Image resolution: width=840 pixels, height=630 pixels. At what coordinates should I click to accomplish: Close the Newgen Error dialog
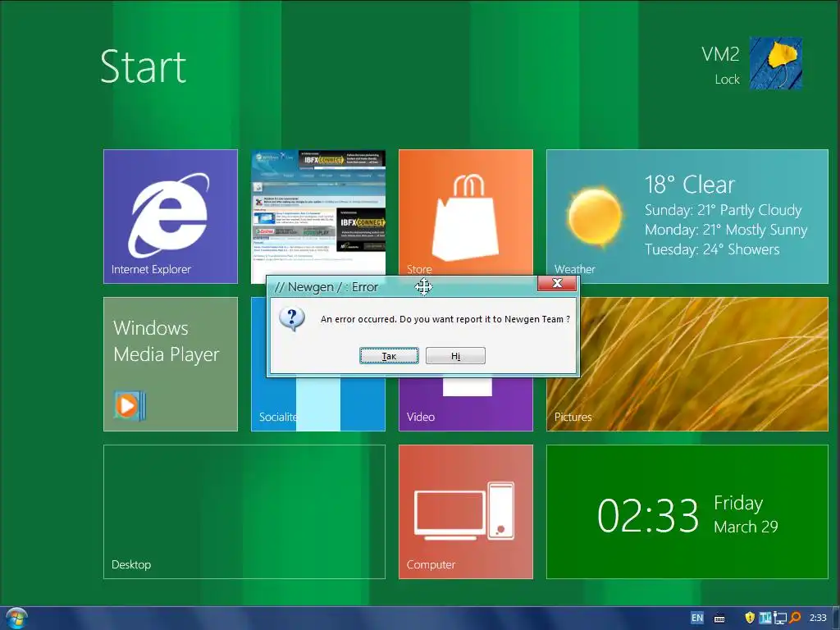[557, 283]
